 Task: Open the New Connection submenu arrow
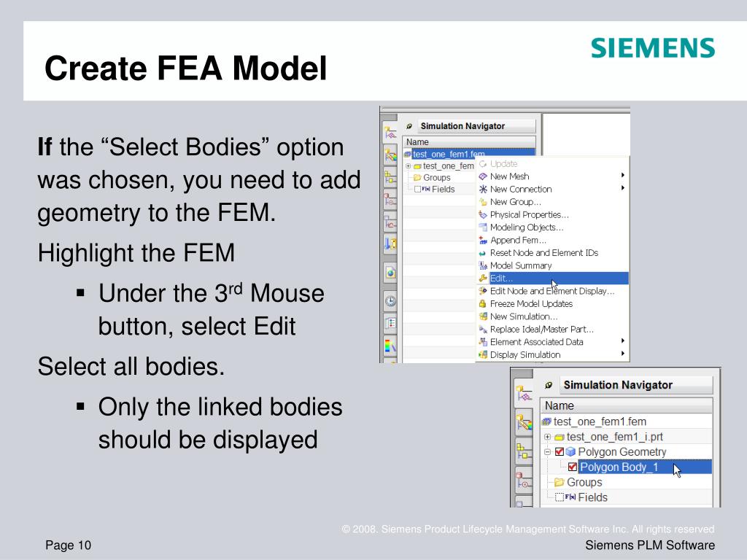(x=623, y=188)
